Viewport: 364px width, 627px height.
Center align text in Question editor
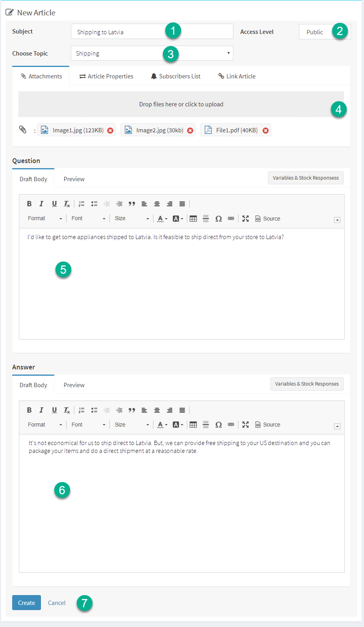tap(157, 204)
